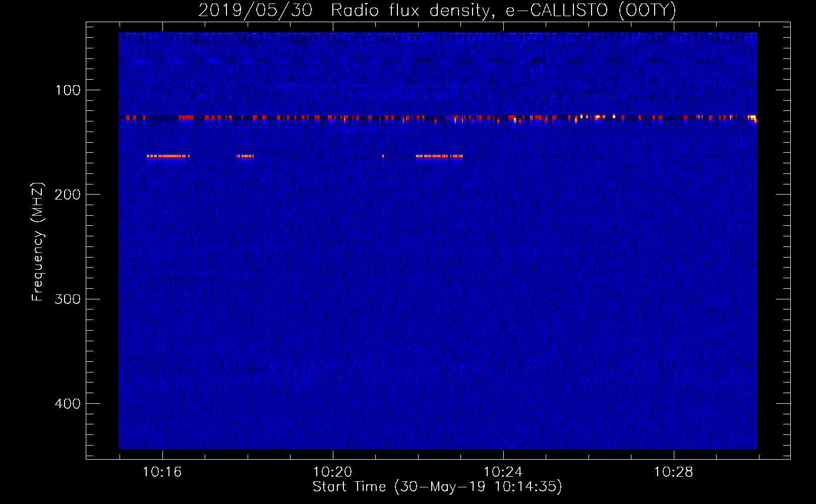The image size is (816, 504).
Task: Click the 'Start Time (30-May-19 10:14:35)' axis label
Action: [x=437, y=487]
